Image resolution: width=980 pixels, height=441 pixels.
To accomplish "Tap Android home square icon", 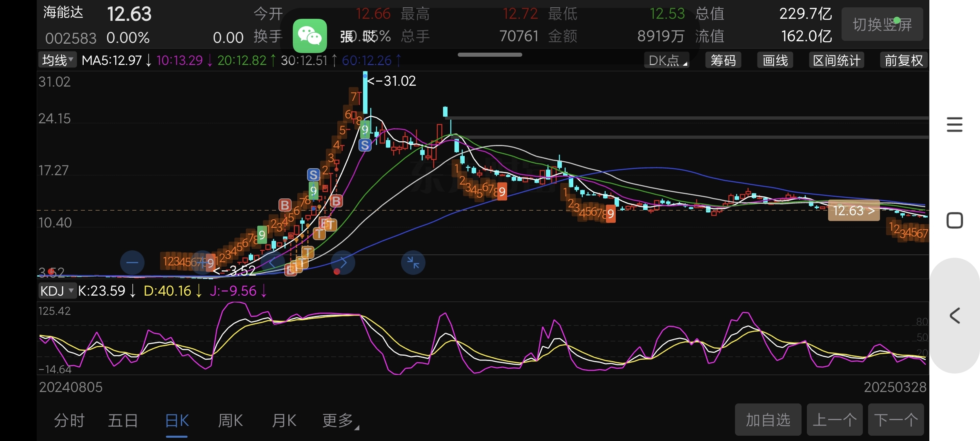I will [x=955, y=220].
